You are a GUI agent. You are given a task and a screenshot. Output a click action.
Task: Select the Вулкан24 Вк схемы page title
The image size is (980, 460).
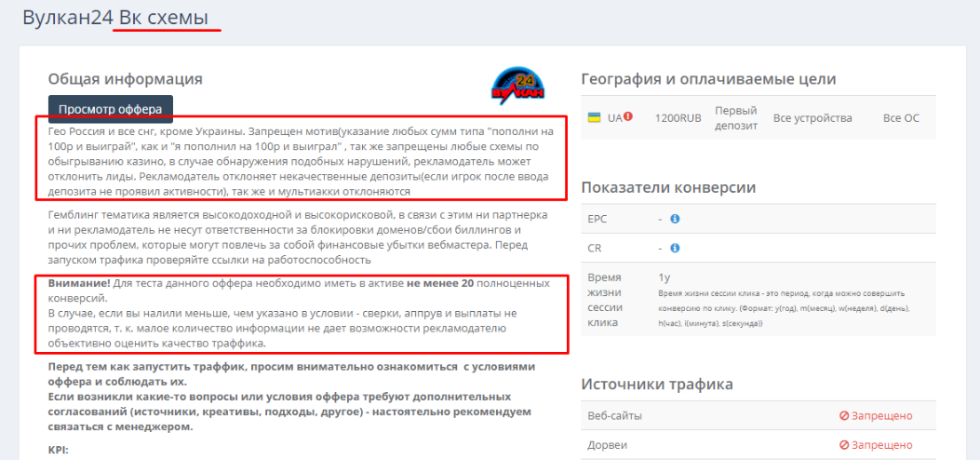click(115, 17)
